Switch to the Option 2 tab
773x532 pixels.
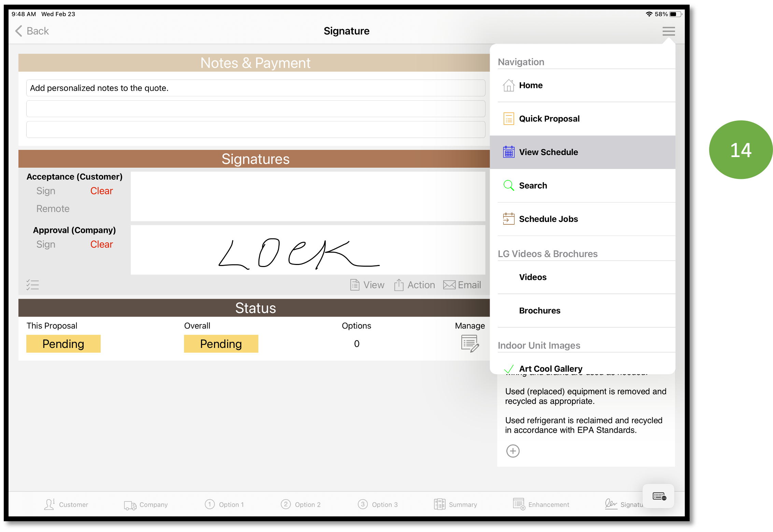(x=301, y=504)
